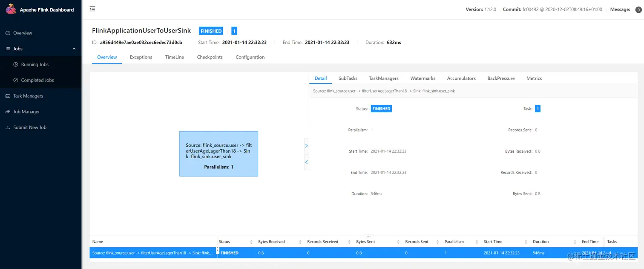Click the Task count badge in Detail
644x269 pixels.
[x=538, y=109]
